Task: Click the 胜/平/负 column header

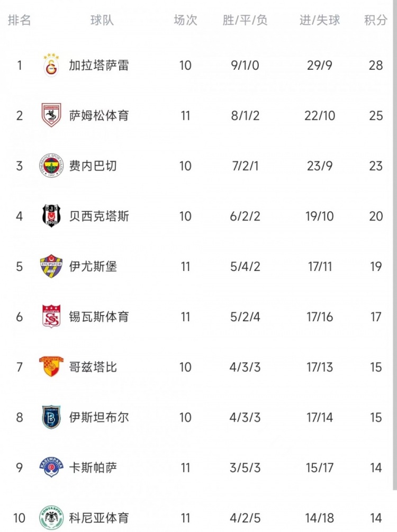Action: click(245, 20)
